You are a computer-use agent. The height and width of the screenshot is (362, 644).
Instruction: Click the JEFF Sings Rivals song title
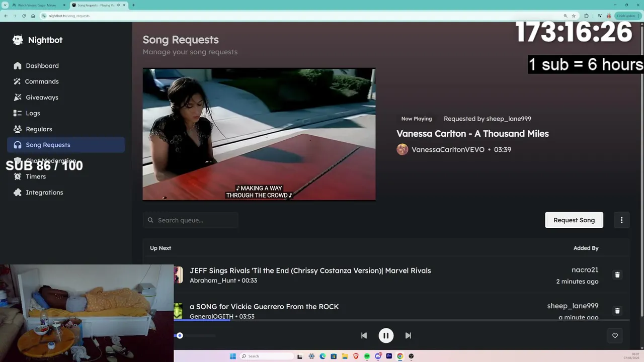[310, 270]
